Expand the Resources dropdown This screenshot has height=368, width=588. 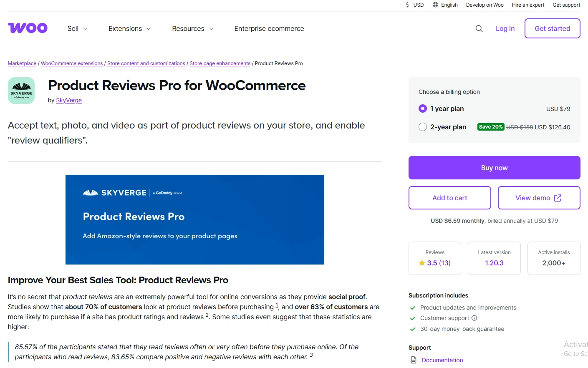[192, 28]
